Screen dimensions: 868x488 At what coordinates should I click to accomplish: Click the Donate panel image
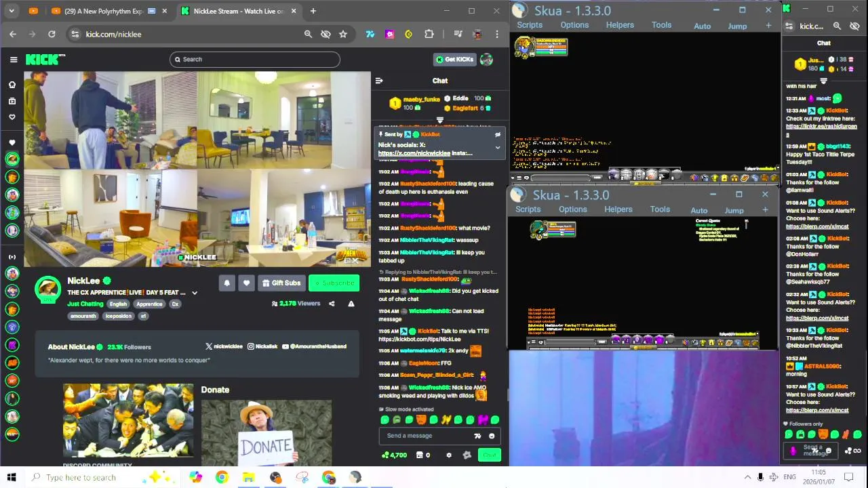point(266,433)
